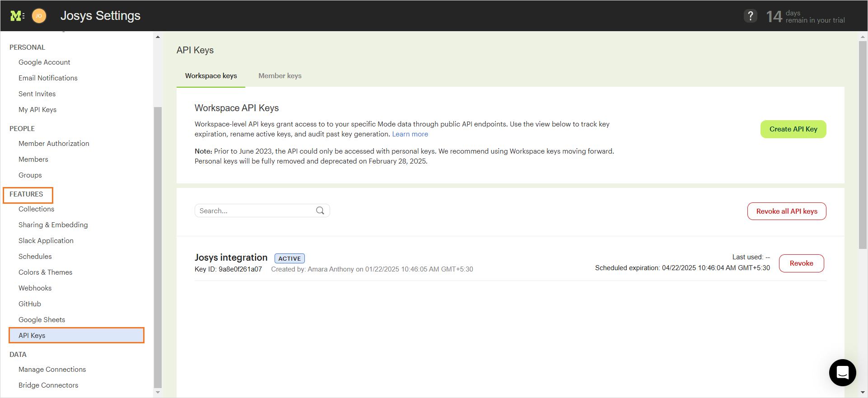Click sidebar scroll down arrow

158,392
